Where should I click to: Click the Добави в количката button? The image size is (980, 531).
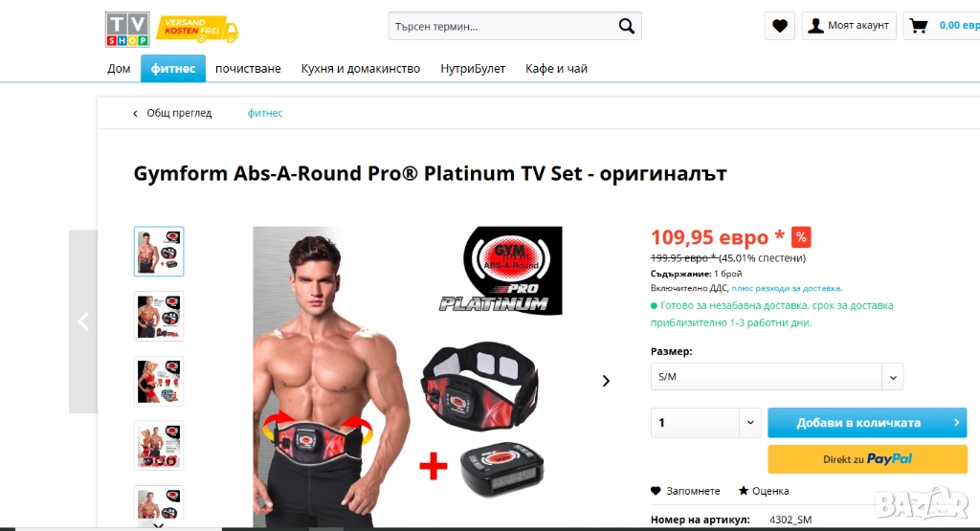[x=867, y=423]
